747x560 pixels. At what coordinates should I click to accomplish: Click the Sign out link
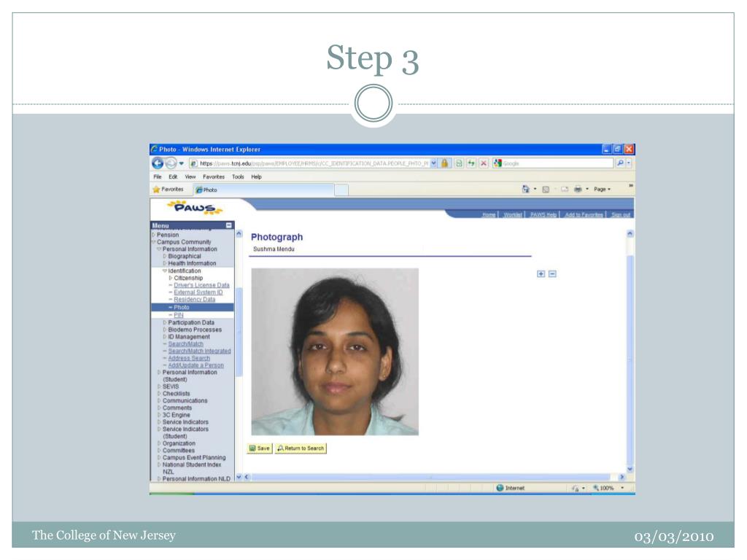[621, 215]
